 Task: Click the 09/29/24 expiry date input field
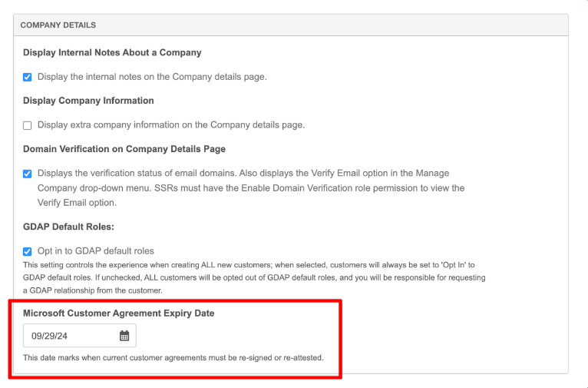[x=69, y=336]
